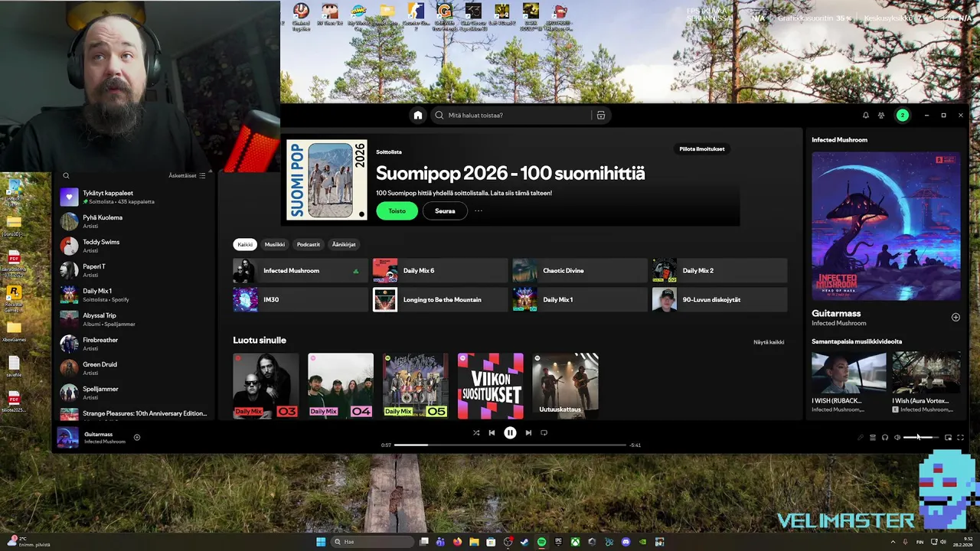
Task: Select the Äänikirjat filter chip
Action: pos(344,245)
